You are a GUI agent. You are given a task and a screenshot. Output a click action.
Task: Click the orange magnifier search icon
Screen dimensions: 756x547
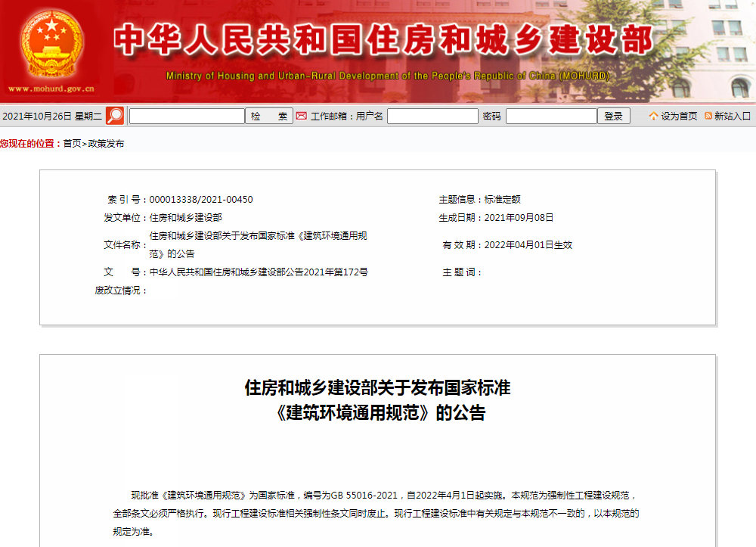pyautogui.click(x=115, y=116)
